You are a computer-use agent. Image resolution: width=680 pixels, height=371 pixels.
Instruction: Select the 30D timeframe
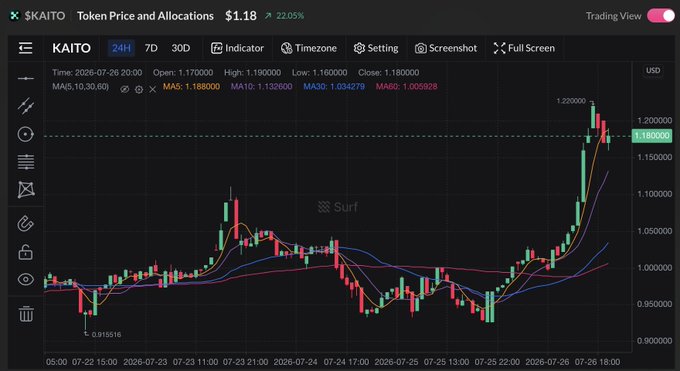[x=180, y=48]
